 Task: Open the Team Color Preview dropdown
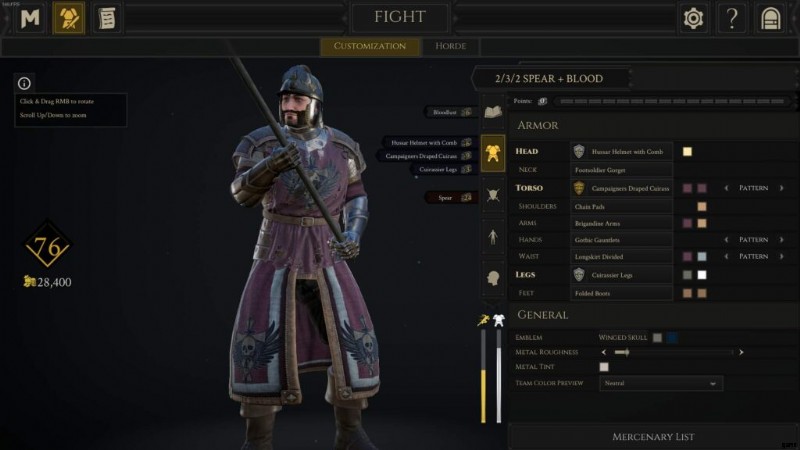coord(661,383)
